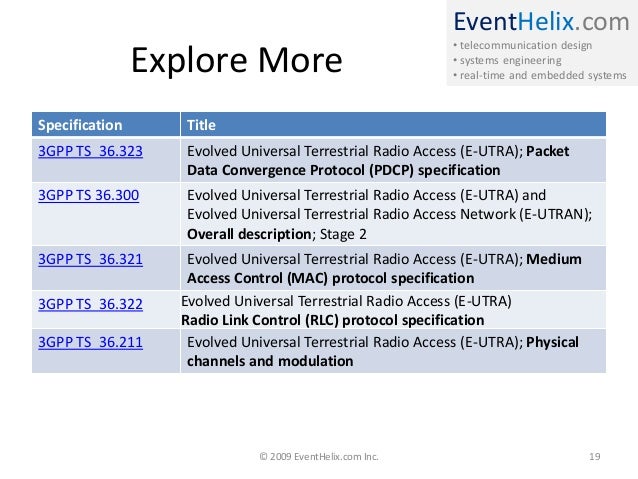Select the RLC protocol specification title
Screen dimensions: 638x479
346,311
